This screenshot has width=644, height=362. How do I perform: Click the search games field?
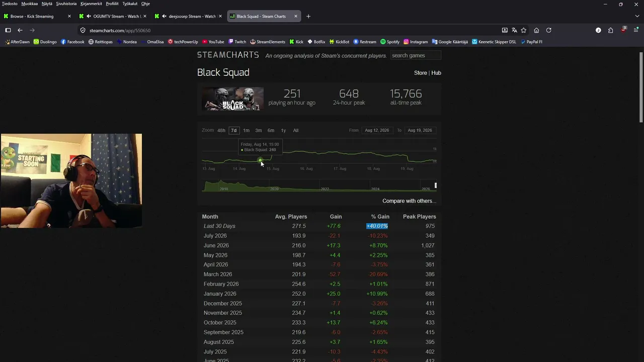click(x=416, y=55)
